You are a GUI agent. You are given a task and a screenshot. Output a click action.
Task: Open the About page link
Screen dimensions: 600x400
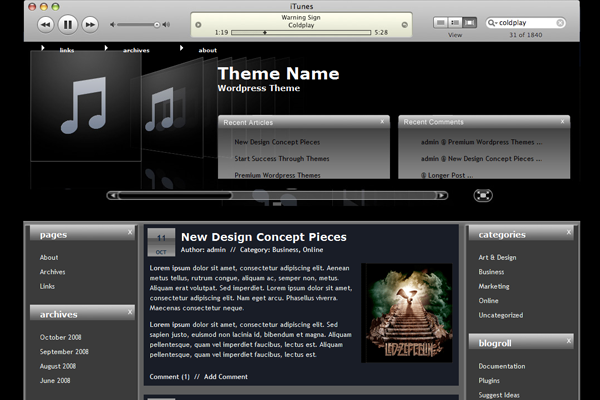coord(49,258)
